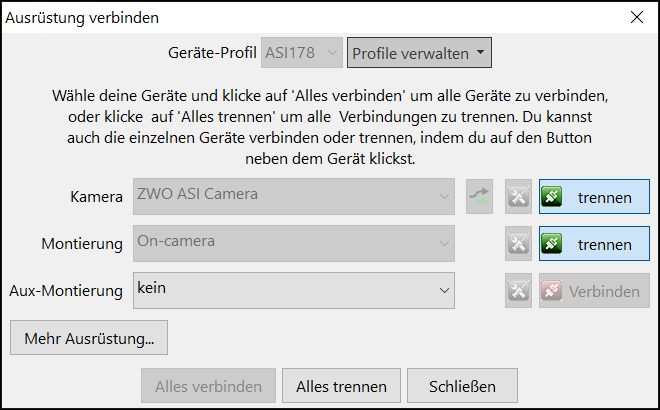Click green plug icon in Kamera row

552,197
